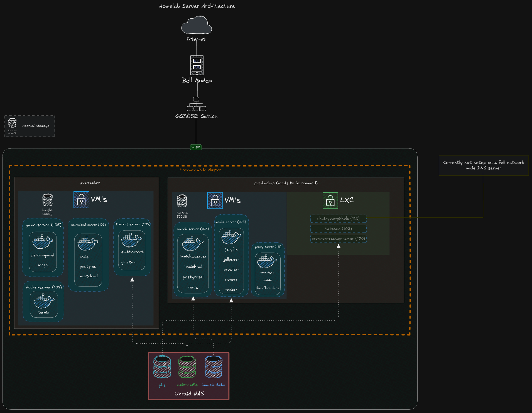
Task: Click the immich-data storage disk icon
Action: pyautogui.click(x=214, y=367)
